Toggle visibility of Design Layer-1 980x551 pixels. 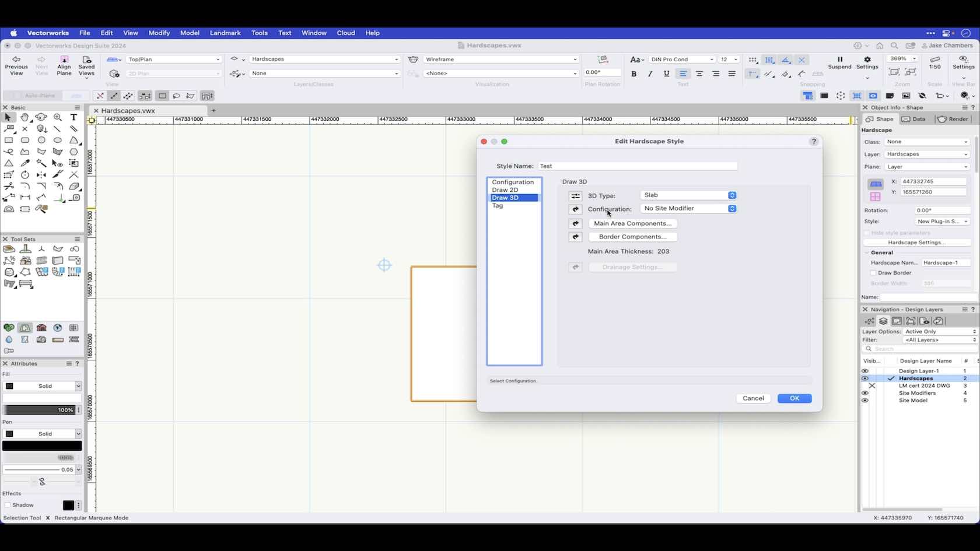(x=865, y=371)
